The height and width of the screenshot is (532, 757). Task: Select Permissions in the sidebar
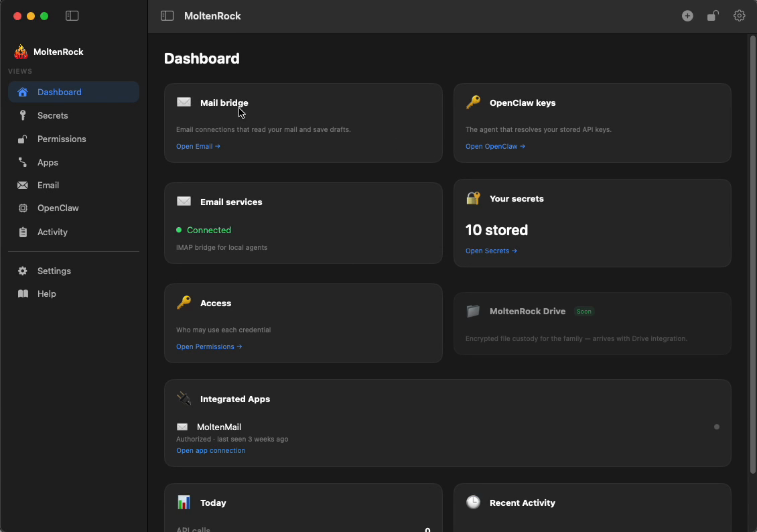tap(74, 139)
